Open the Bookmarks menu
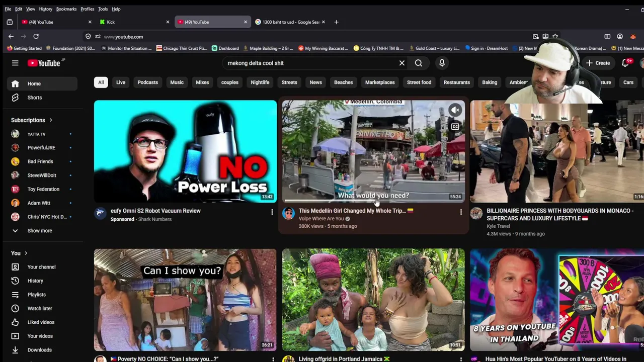Screen dimensions: 644x362 pos(66,9)
